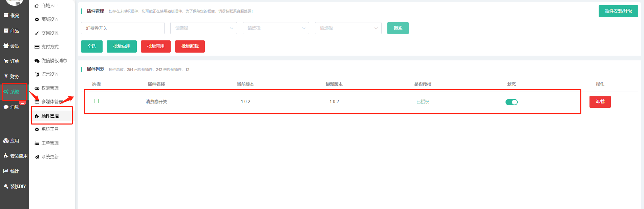Click the 会员 users icon
Screen dimensions: 644x209
pyautogui.click(x=6, y=46)
